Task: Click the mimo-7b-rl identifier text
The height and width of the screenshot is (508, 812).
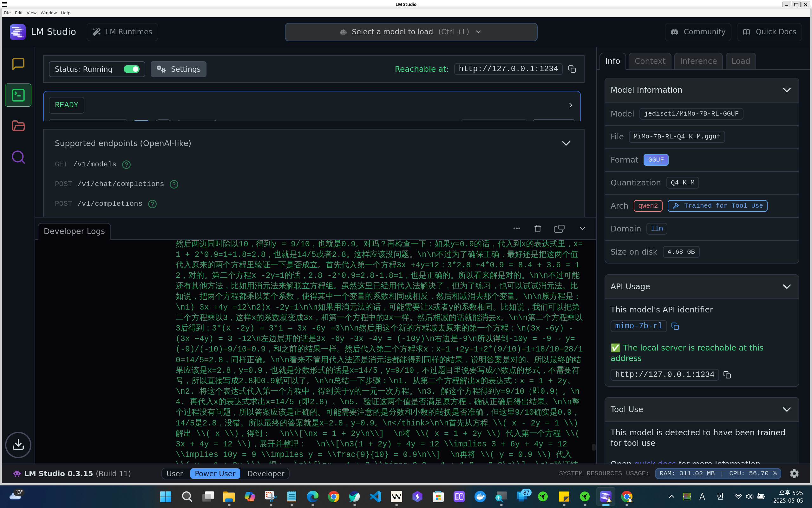Action: (x=638, y=326)
